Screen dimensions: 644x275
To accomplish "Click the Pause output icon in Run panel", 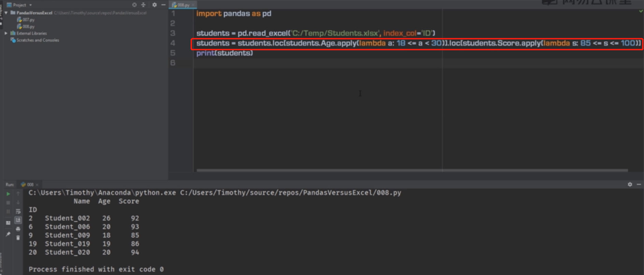I will pos(8,211).
